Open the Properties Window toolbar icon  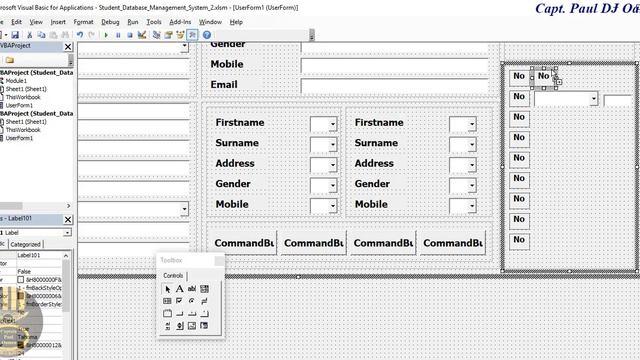tap(168, 35)
